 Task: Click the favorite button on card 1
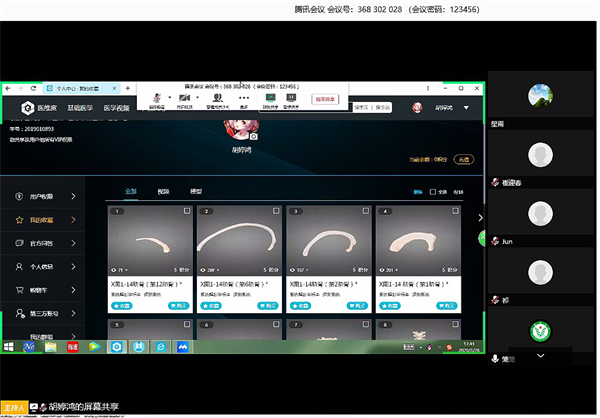122,306
